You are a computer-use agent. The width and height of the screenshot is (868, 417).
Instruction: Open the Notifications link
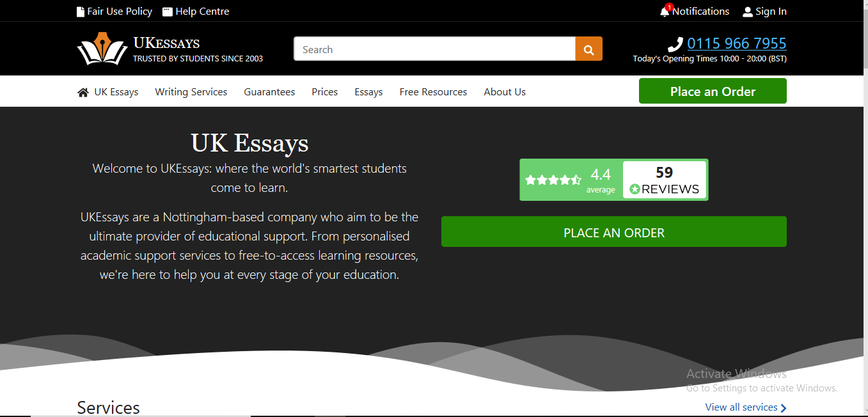700,12
